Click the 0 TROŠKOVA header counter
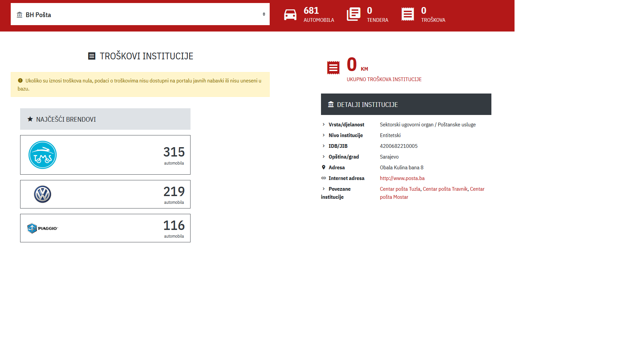644x362 pixels. click(433, 15)
